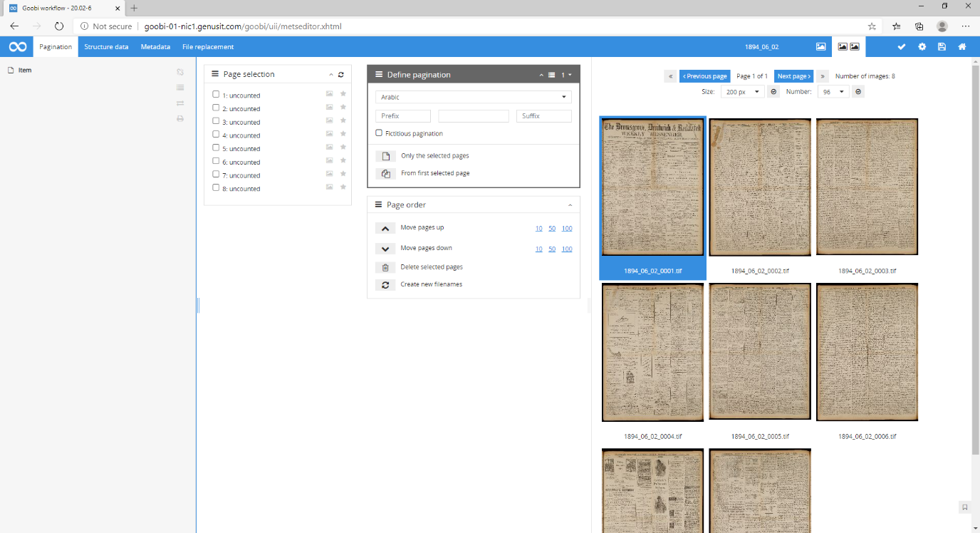Screen dimensions: 980x533
Task: Save with the floppy disk icon
Action: (x=942, y=47)
